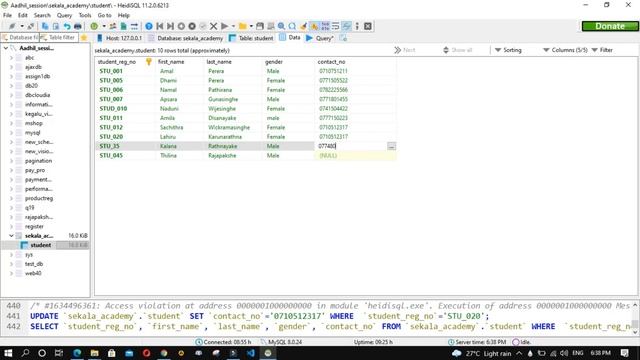Click the Donate button
The image size is (640, 360).
(x=610, y=26)
